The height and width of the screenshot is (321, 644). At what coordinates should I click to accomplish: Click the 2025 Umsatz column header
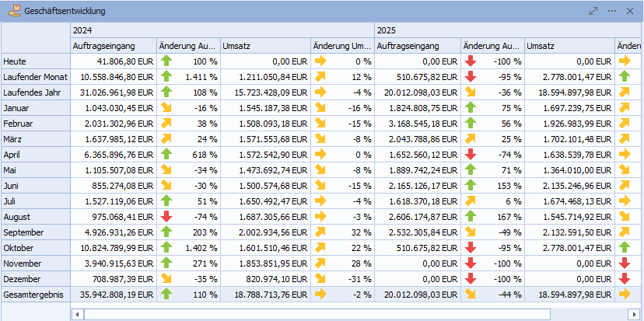point(569,46)
